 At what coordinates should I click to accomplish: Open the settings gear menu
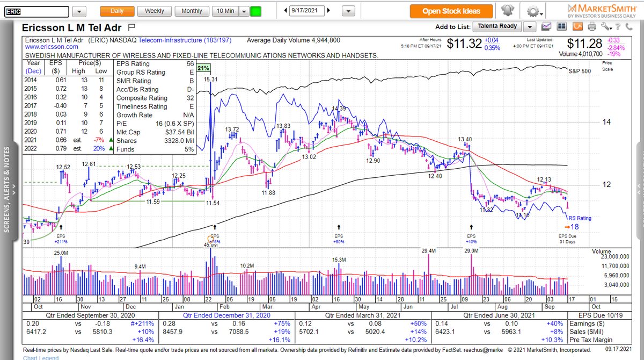pyautogui.click(x=533, y=11)
